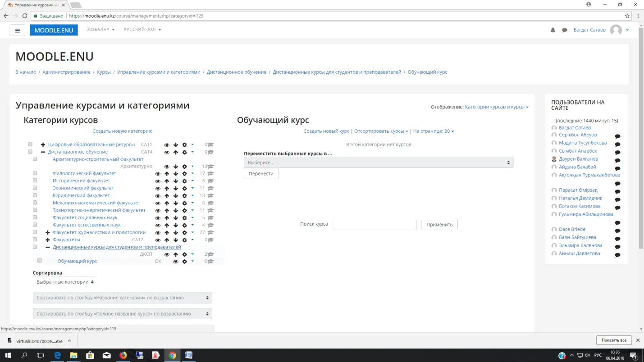Viewport: 644px width, 362px height.
Task: Click course count cap icon for Факультет журналистики
Action: 210,233
